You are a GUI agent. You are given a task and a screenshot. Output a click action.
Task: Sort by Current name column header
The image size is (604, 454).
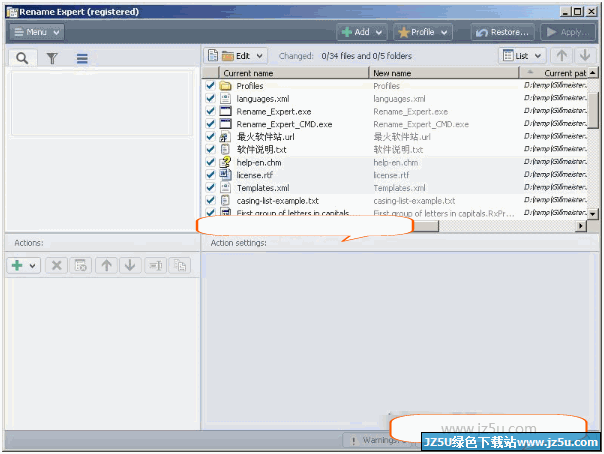(x=294, y=73)
